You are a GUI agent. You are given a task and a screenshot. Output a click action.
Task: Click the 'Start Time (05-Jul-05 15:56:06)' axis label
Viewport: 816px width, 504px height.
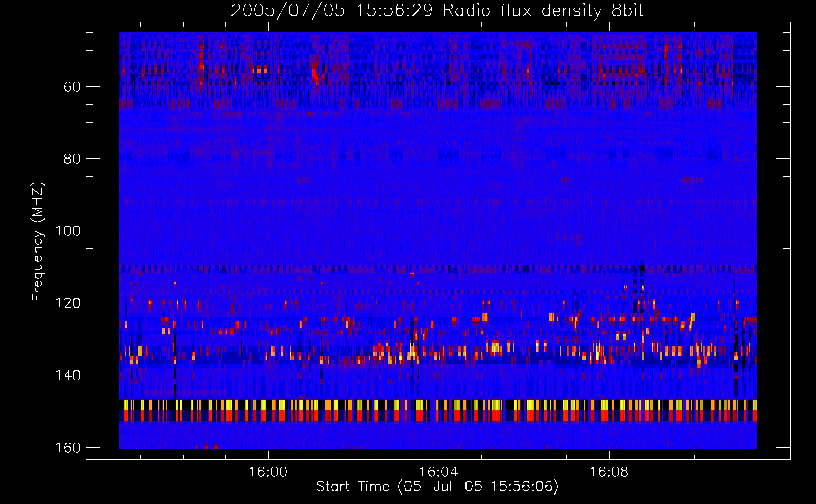437,487
